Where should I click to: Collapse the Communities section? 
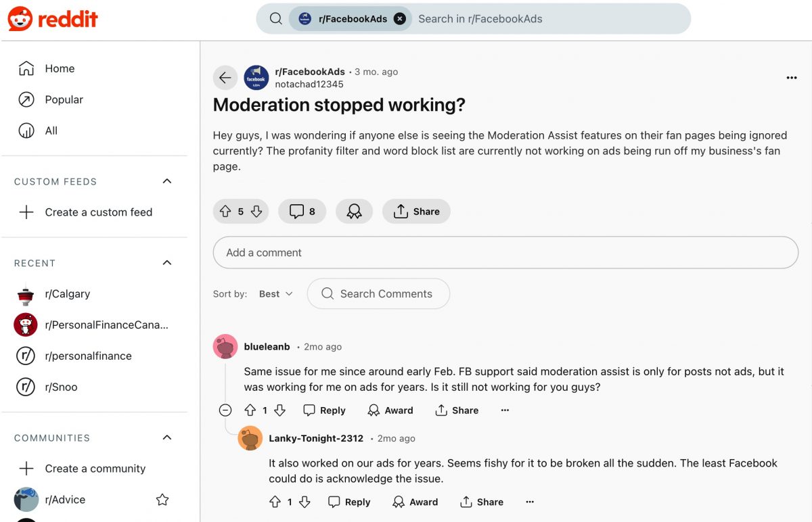pos(167,438)
